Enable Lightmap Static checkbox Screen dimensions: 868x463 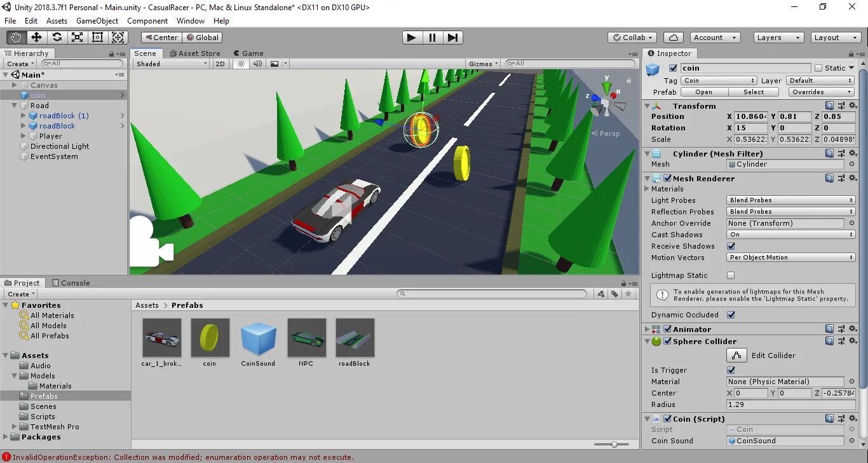pyautogui.click(x=731, y=275)
